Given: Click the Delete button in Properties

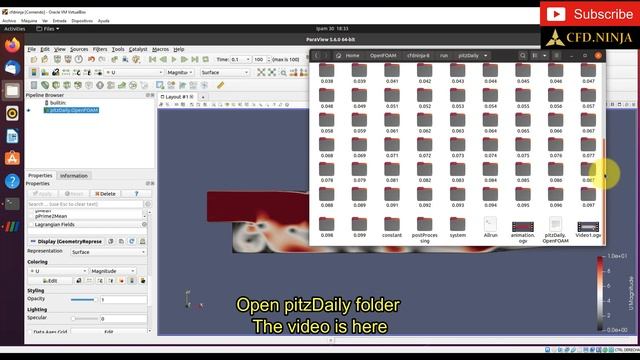Looking at the screenshot, I should pos(105,194).
